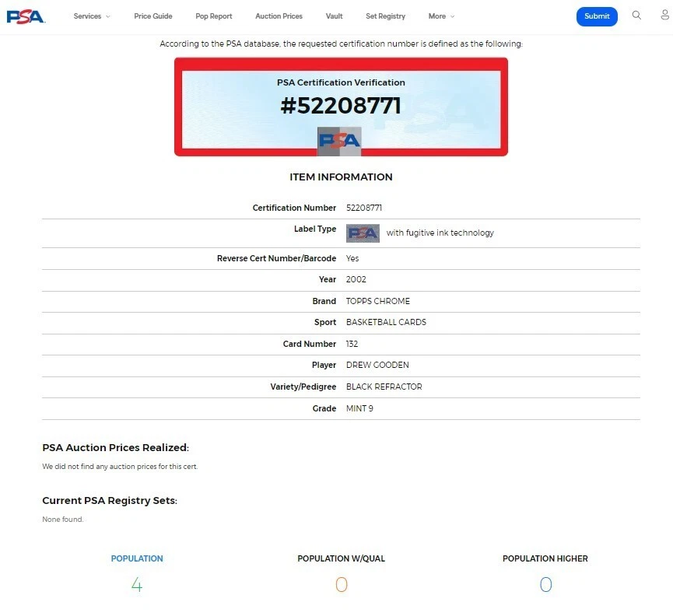Select the Grade value MINT 9
Screen dimensions: 673x616
[359, 408]
